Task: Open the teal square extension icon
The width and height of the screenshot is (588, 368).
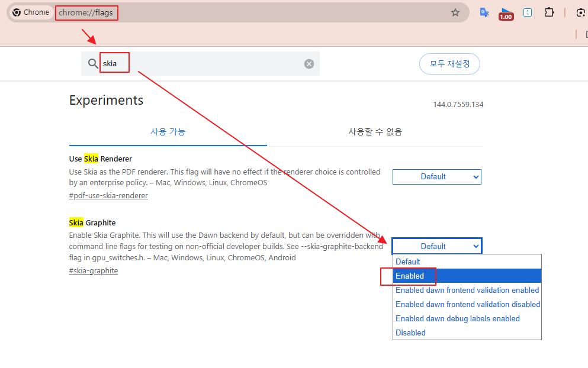Action: pyautogui.click(x=528, y=13)
